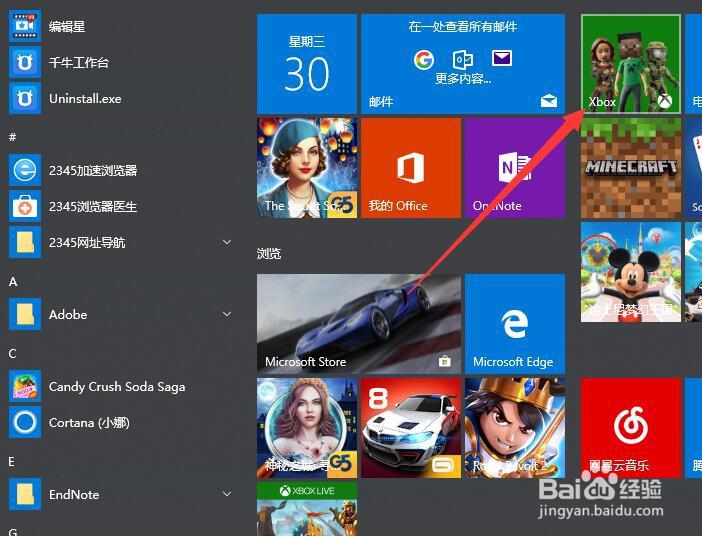Screen dimensions: 702x536
Task: Click the # section letter header
Action: pos(13,137)
